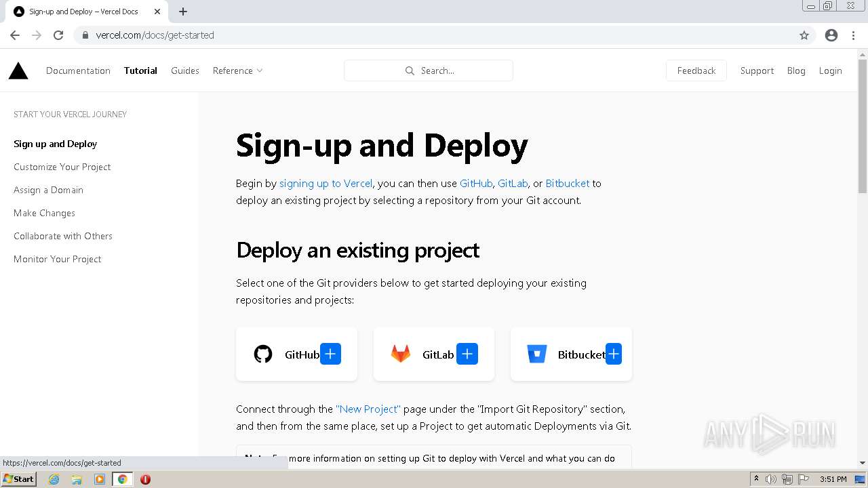Click the network tray icon

point(787,479)
